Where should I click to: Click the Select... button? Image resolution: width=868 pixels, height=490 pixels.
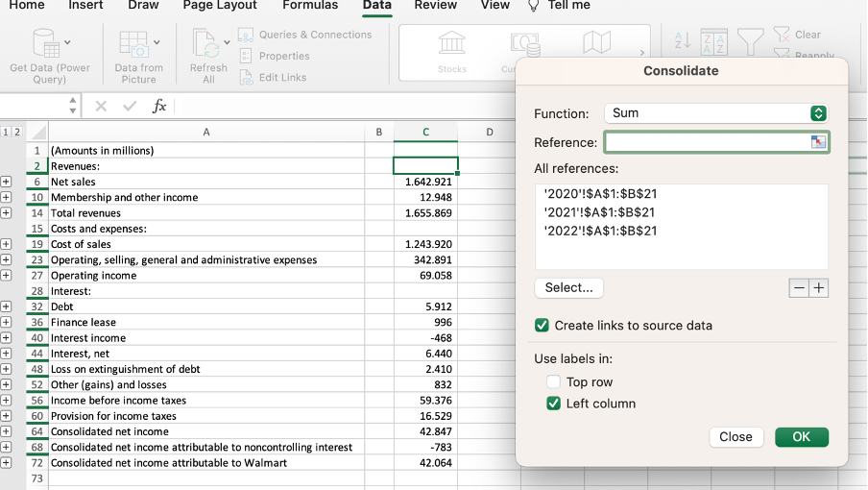568,287
